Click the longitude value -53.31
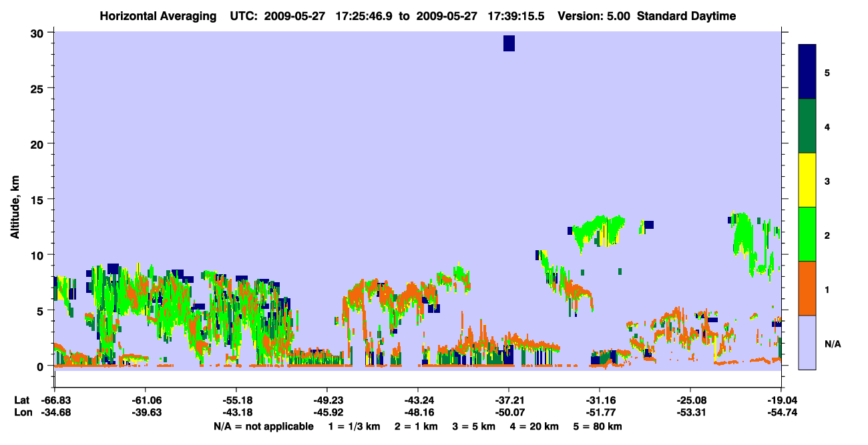868x445 pixels. (690, 412)
